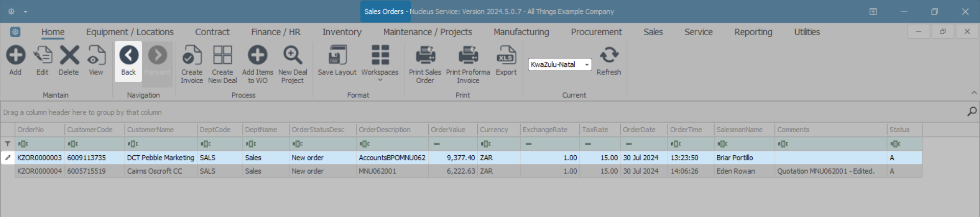Screen dimensions: 980x217
Task: Click Add Items to WO icon
Action: tap(257, 56)
